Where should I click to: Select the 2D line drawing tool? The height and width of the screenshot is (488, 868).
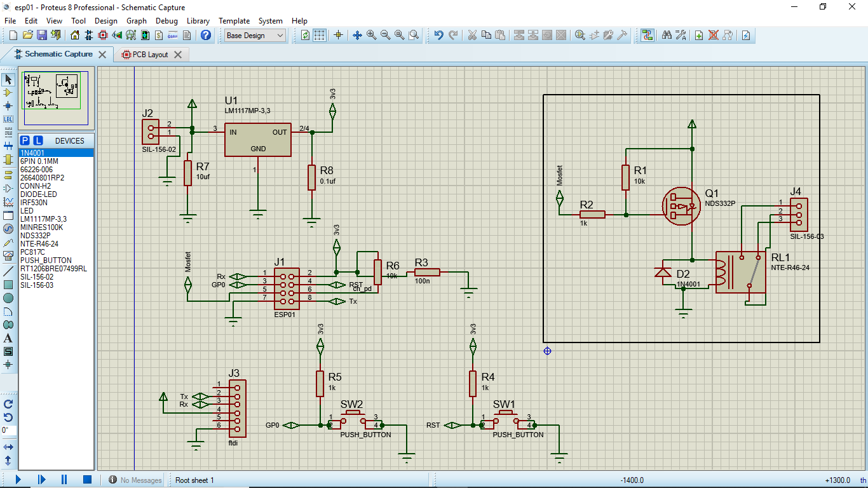(8, 271)
